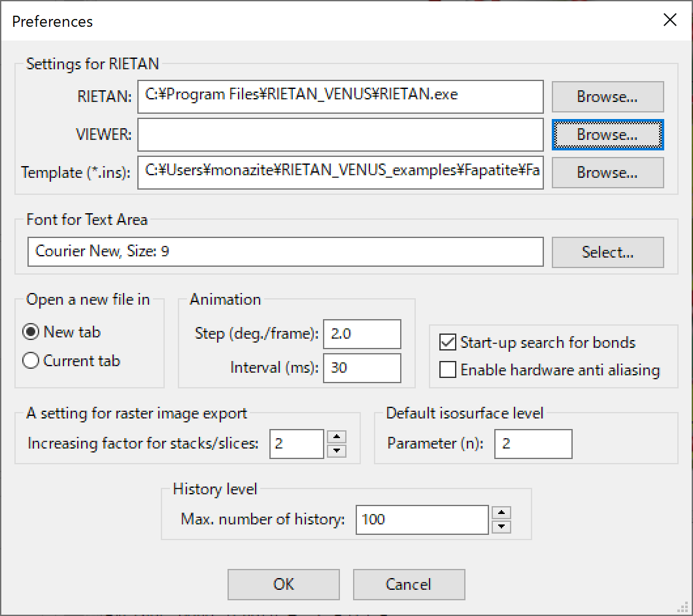The image size is (693, 616).
Task: Enable hardware anti aliasing checkbox
Action: pyautogui.click(x=448, y=370)
